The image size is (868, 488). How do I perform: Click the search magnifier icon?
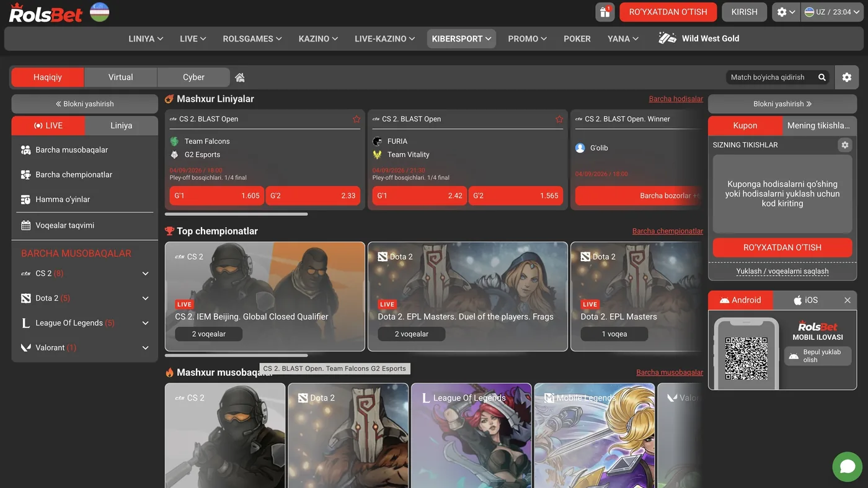[x=822, y=78]
